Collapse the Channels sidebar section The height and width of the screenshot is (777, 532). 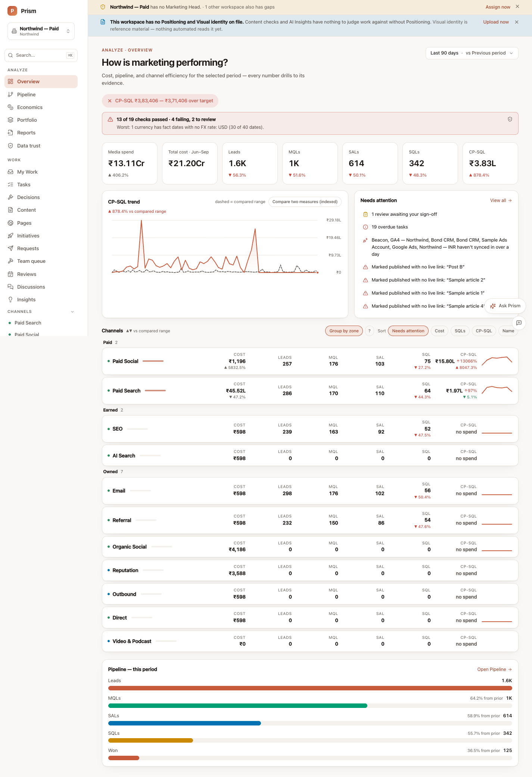click(x=72, y=312)
